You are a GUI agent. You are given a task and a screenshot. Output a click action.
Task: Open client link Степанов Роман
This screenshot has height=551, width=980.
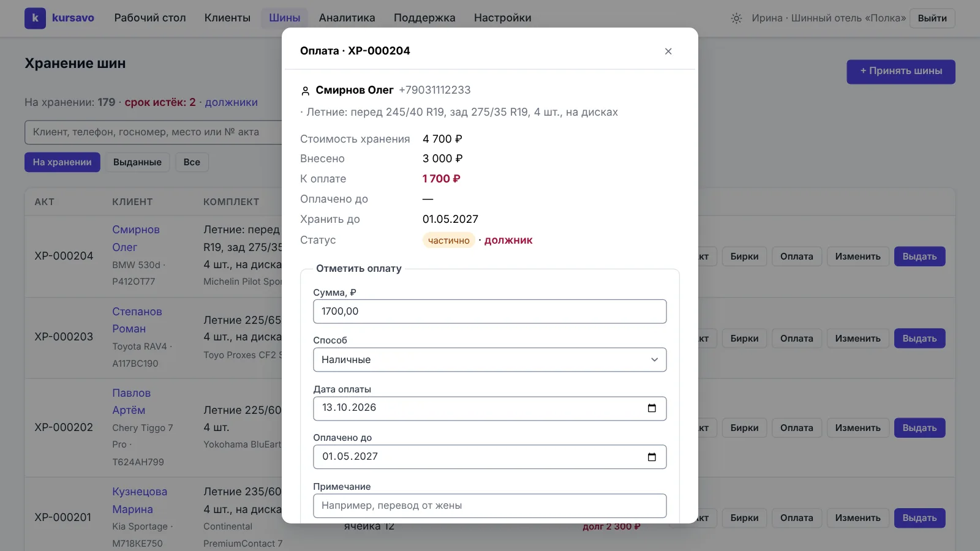pyautogui.click(x=137, y=320)
